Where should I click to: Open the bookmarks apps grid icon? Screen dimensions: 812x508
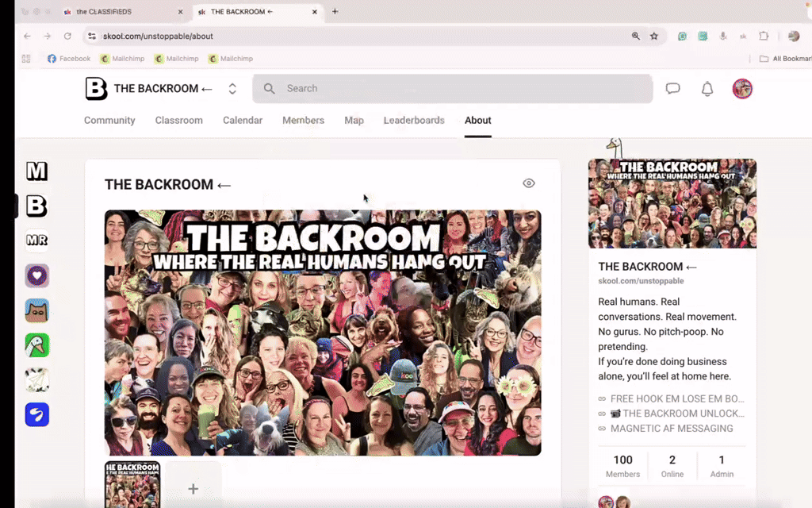coord(26,59)
